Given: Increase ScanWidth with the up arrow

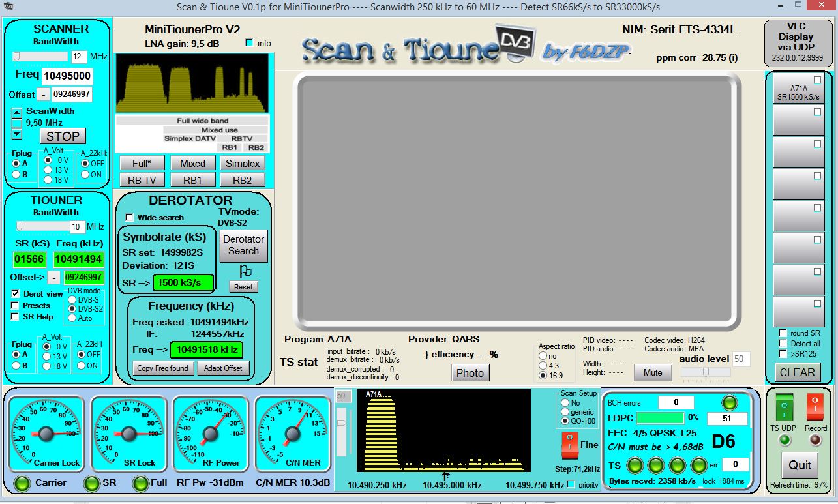Looking at the screenshot, I should [x=17, y=112].
